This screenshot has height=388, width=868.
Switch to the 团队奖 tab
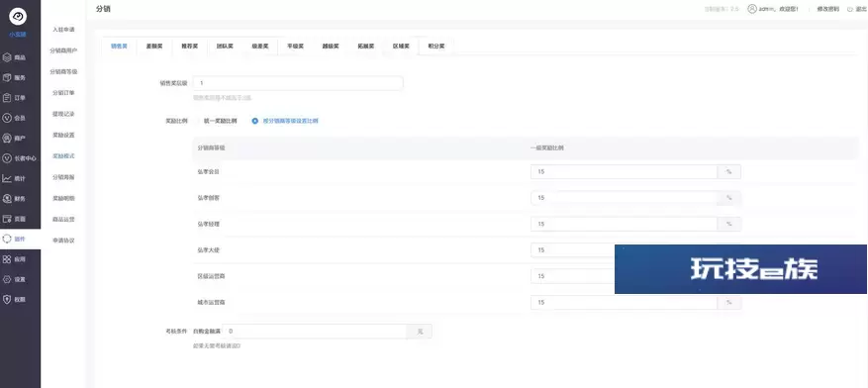point(225,47)
